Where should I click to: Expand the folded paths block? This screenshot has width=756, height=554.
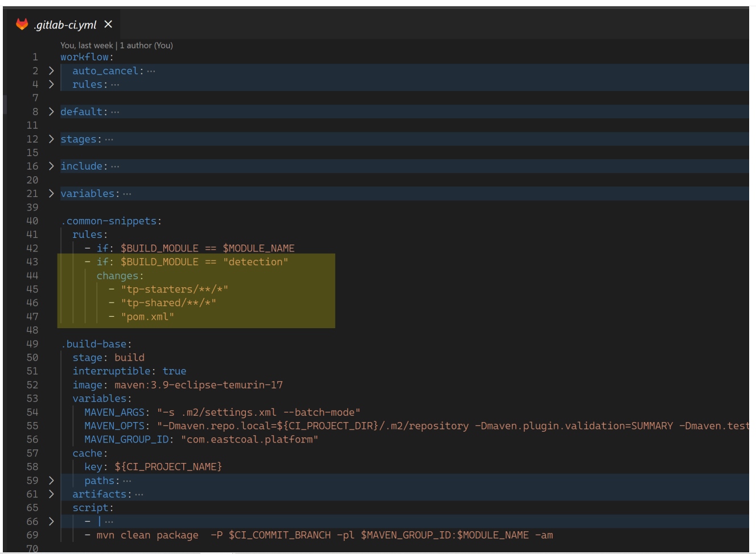[51, 481]
